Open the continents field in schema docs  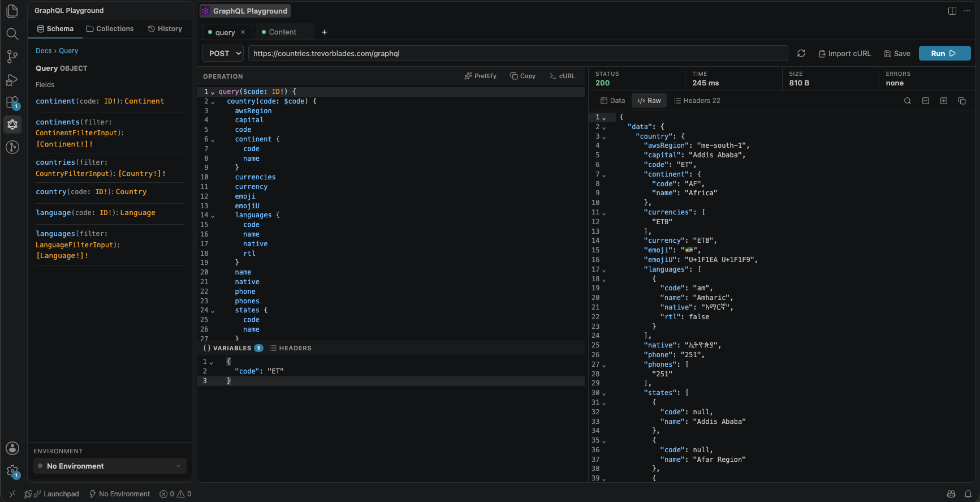(58, 122)
